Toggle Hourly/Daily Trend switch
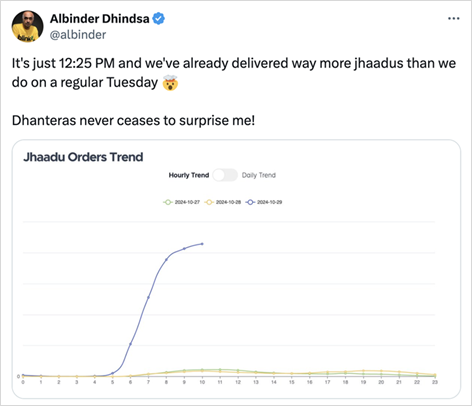Image resolution: width=472 pixels, height=406 pixels. pyautogui.click(x=225, y=175)
